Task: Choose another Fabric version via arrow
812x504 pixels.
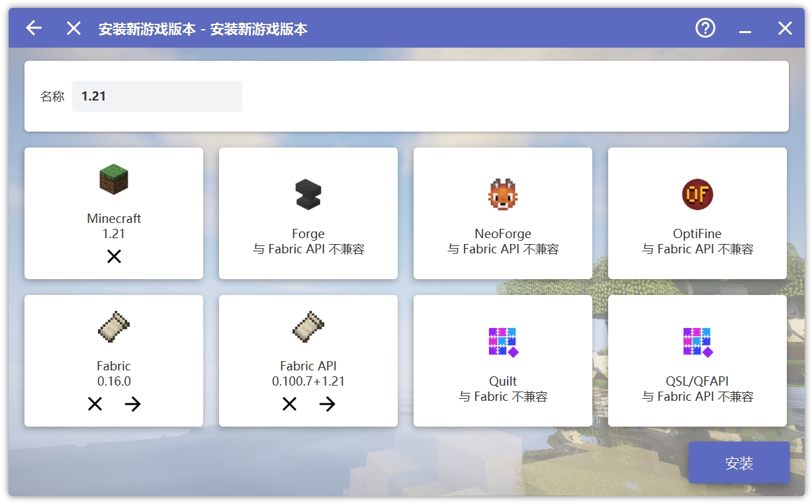Action: [133, 404]
